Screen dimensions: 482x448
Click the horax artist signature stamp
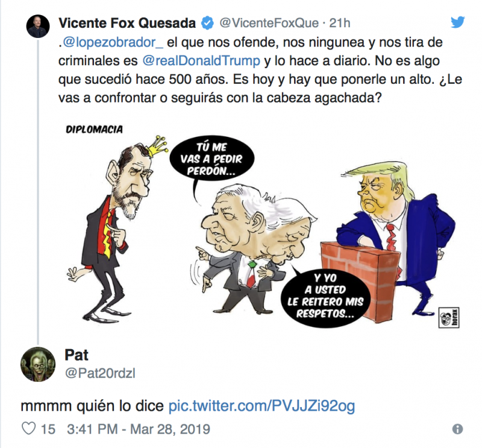(448, 317)
